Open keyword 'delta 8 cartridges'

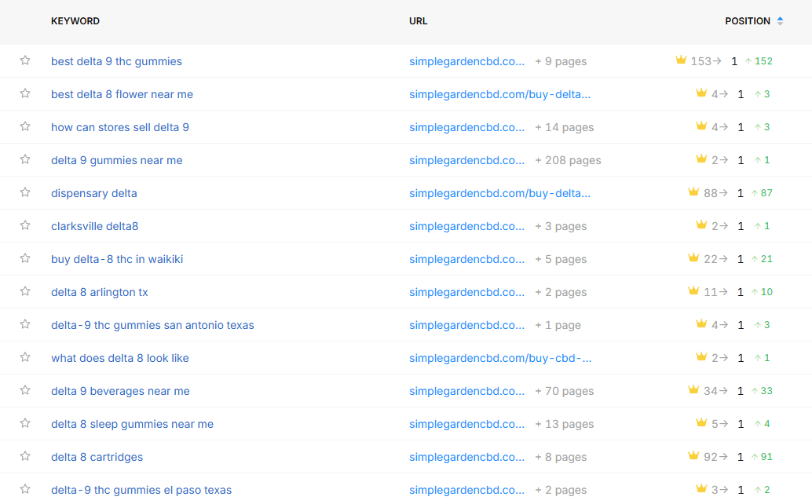pyautogui.click(x=97, y=457)
